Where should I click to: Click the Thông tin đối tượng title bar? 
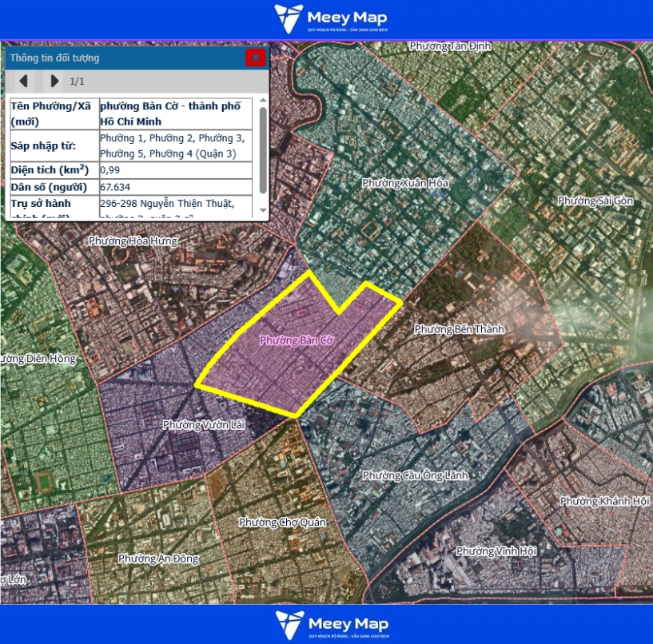click(x=120, y=58)
